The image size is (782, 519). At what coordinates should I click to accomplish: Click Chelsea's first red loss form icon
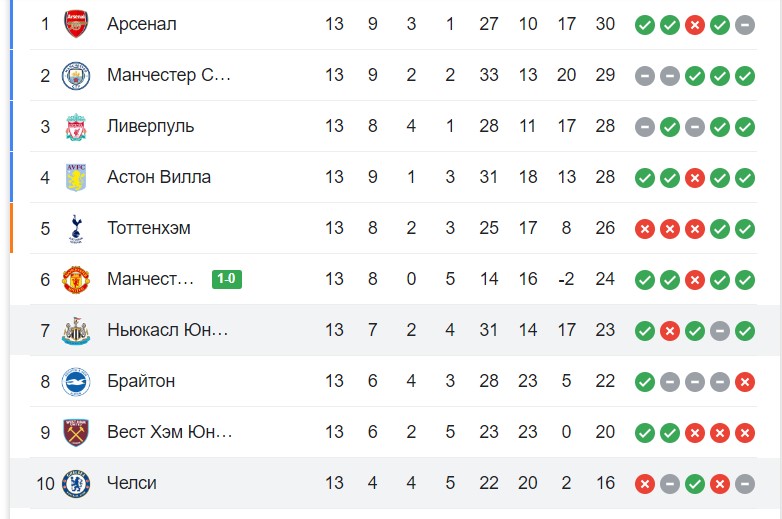645,484
